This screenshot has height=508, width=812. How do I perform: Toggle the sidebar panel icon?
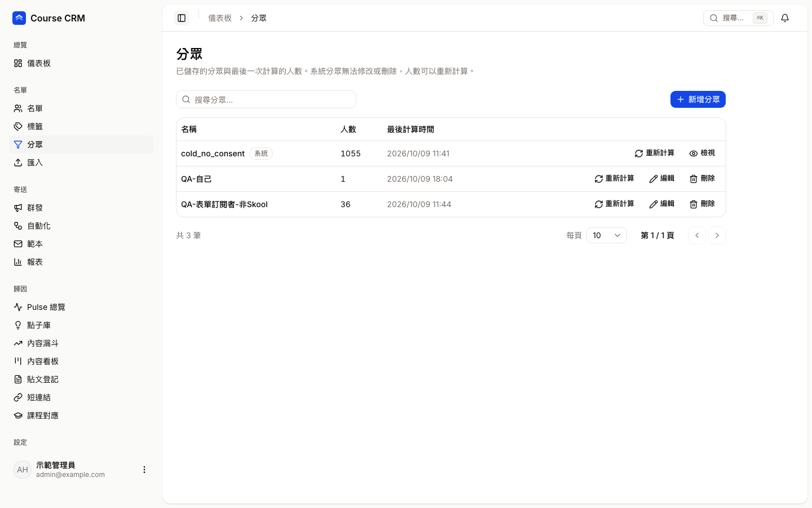click(x=182, y=18)
